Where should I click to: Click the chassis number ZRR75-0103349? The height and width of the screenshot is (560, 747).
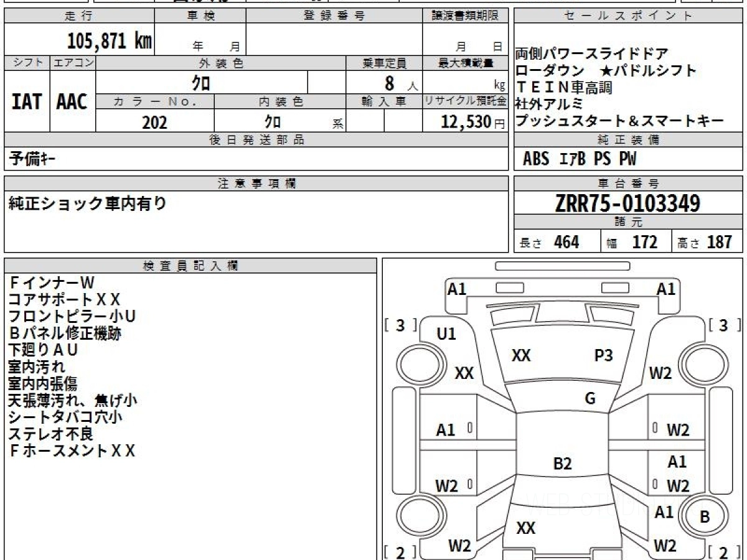[x=627, y=203]
